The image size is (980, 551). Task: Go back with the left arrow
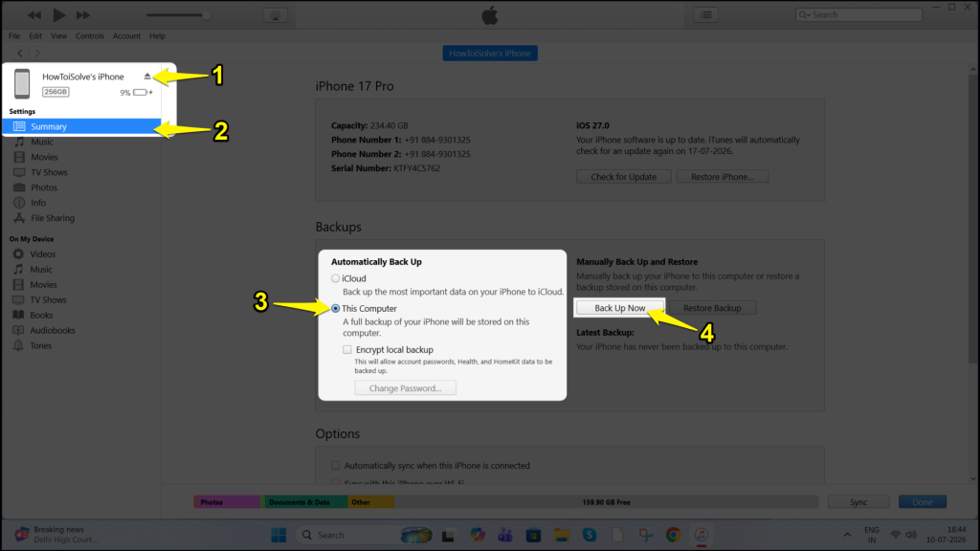point(20,54)
